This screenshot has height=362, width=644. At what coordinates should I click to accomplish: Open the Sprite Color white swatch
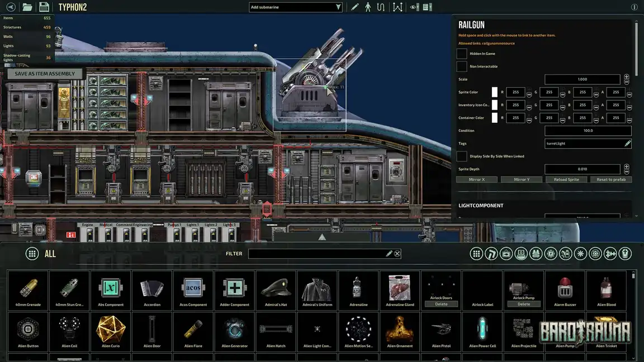(x=495, y=92)
